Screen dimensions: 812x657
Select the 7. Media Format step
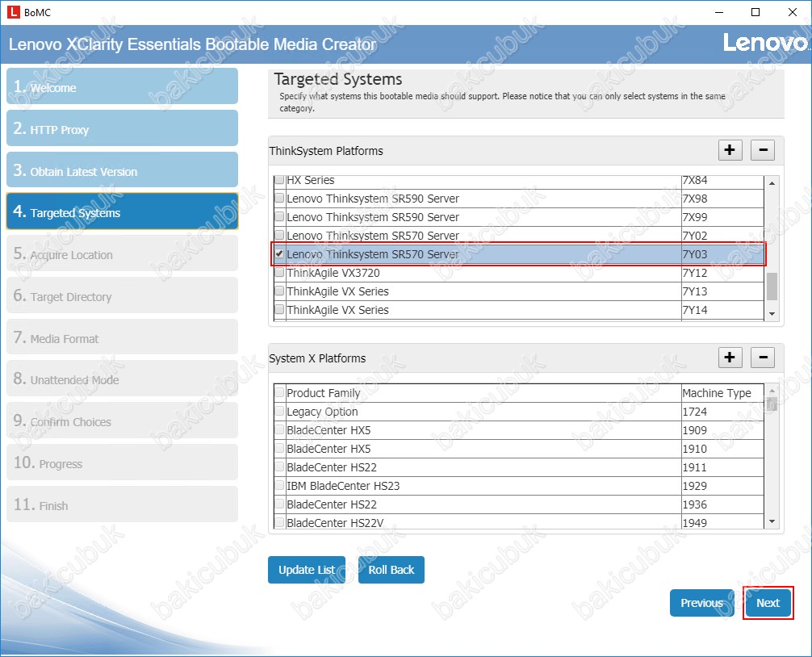pos(122,337)
